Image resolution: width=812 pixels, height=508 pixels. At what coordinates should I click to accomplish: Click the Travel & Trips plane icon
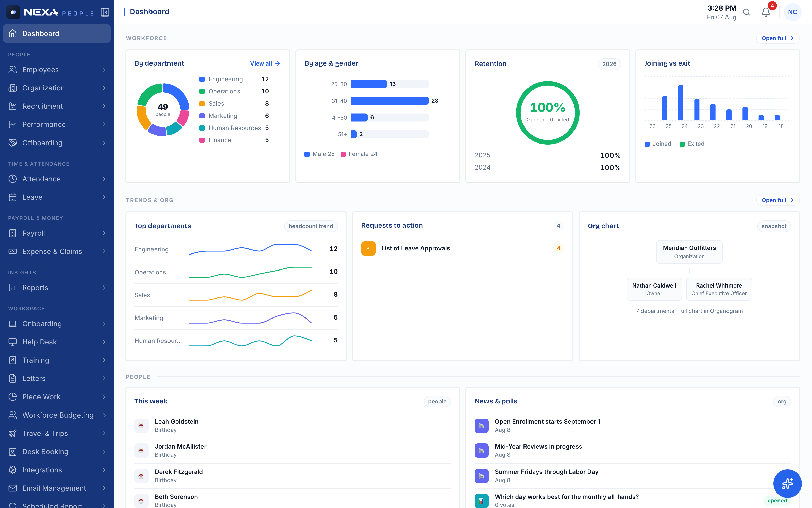coord(13,433)
